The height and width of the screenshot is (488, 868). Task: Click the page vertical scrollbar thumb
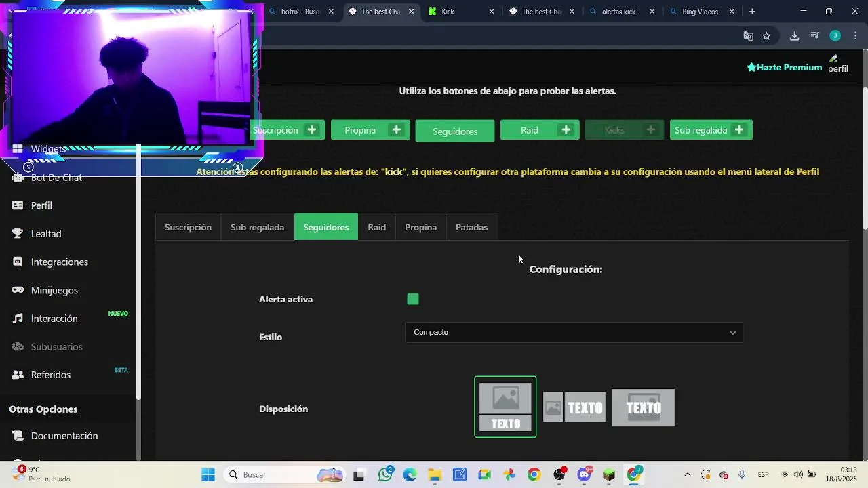point(865,159)
